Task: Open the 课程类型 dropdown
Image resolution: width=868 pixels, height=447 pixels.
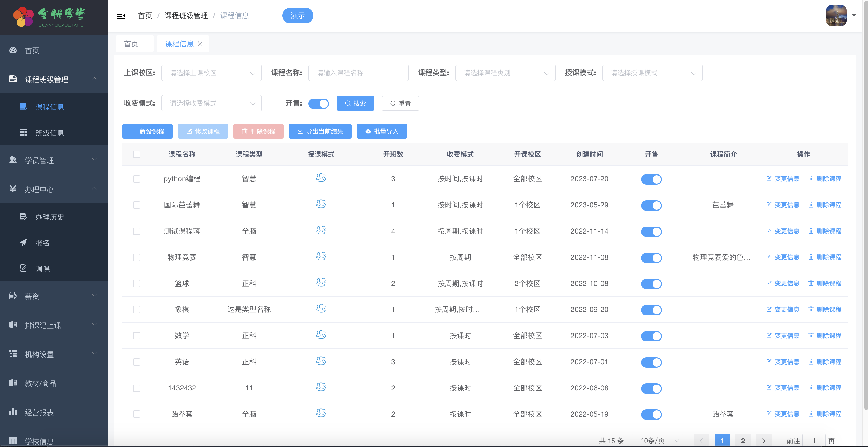Action: tap(505, 73)
